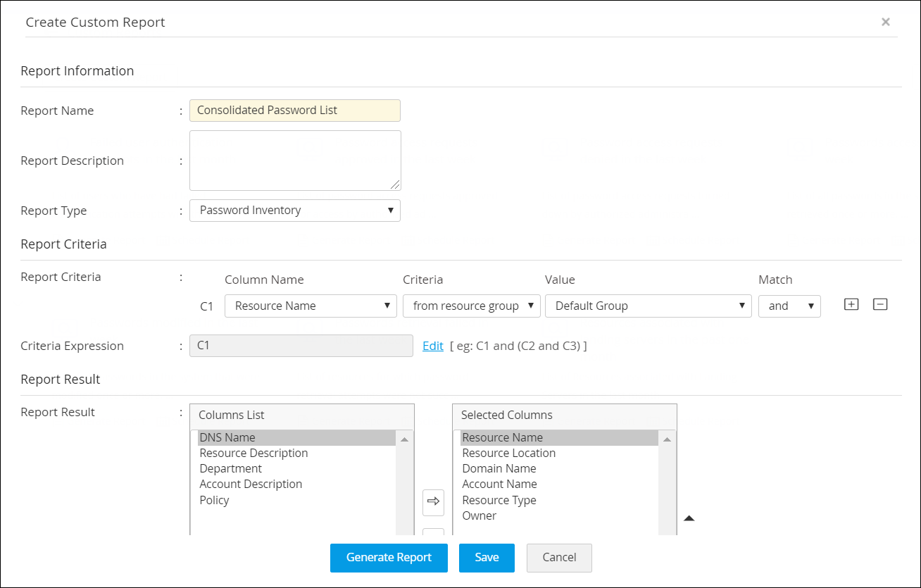The height and width of the screenshot is (588, 921).
Task: Click the Save button
Action: (x=487, y=558)
